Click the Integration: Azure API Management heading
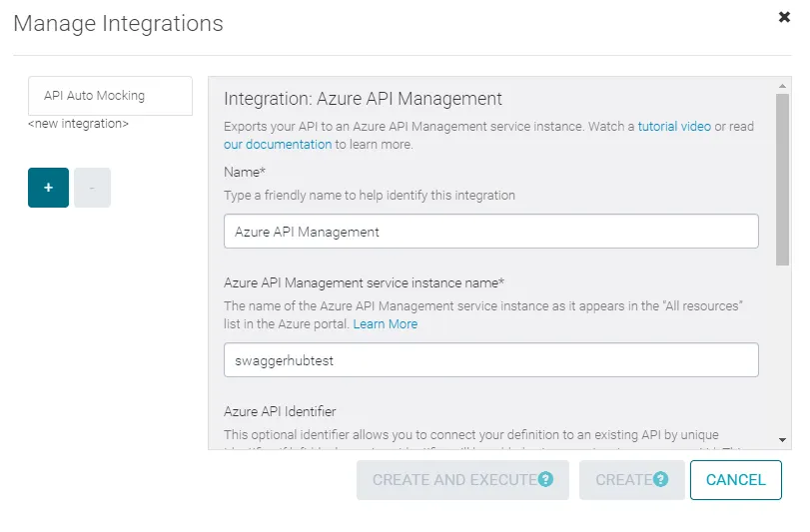810x532 pixels. point(363,99)
